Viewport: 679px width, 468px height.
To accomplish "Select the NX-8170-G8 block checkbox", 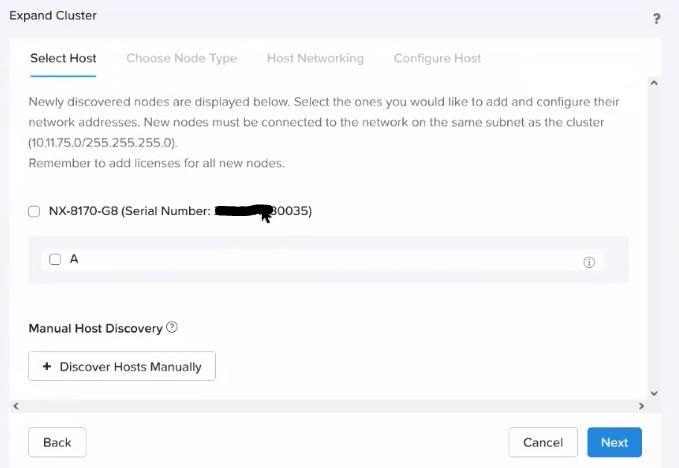I will click(34, 212).
